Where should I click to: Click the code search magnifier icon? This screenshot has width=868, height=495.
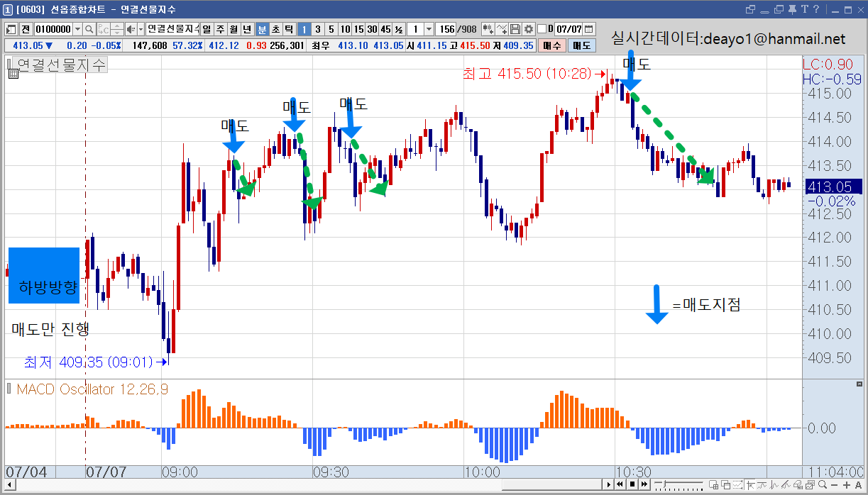click(x=89, y=29)
